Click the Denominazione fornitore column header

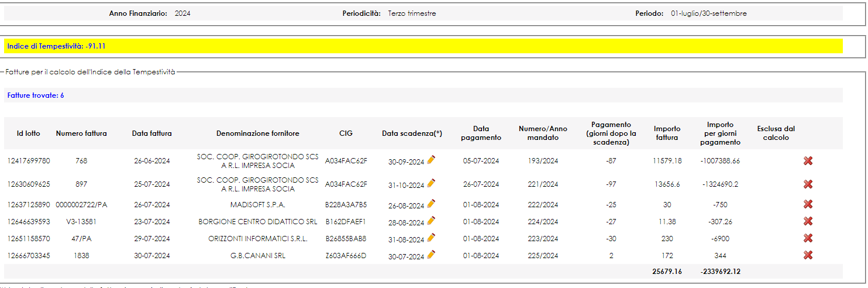(257, 133)
